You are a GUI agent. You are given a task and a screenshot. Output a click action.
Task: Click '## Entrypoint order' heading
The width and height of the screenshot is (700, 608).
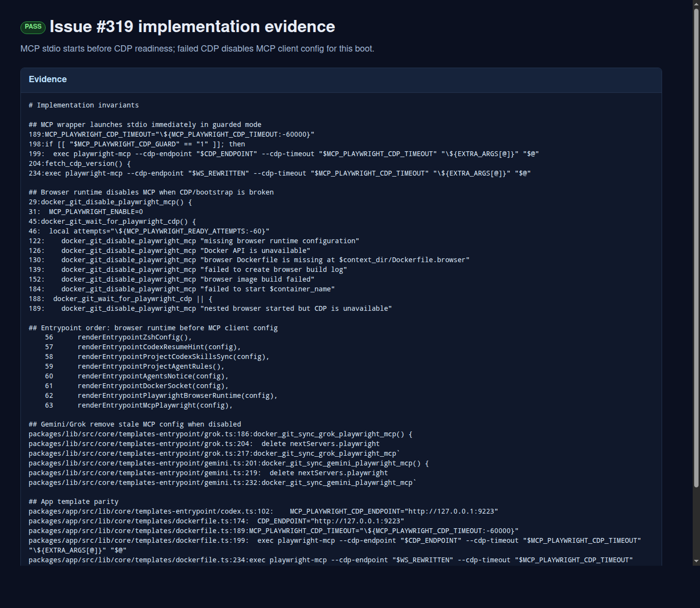[153, 328]
